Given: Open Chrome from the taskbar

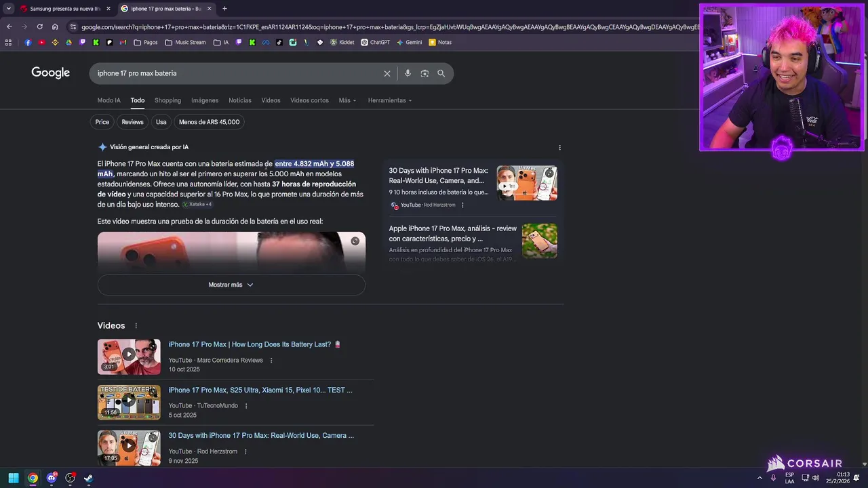Looking at the screenshot, I should pos(33,478).
